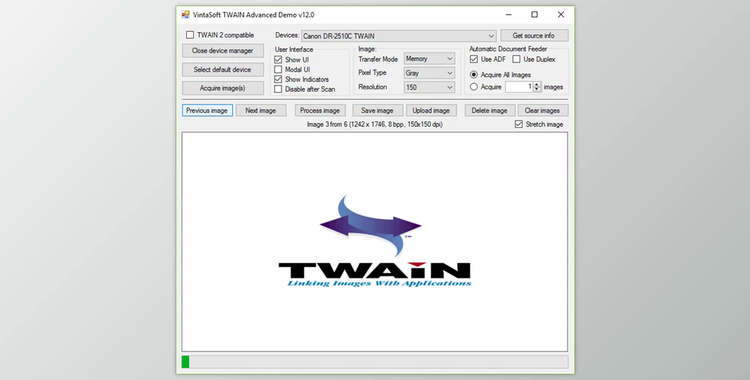The height and width of the screenshot is (380, 750).
Task: Click the green progress bar at bottom
Action: tap(375, 362)
